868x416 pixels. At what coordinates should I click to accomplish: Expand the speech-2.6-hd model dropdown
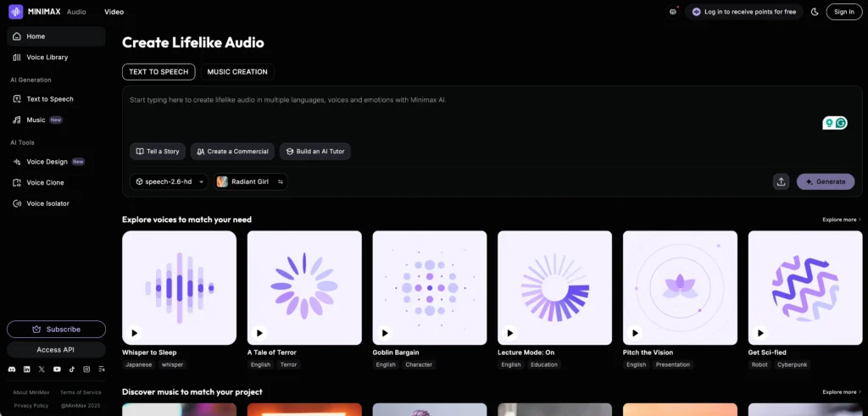coord(169,181)
